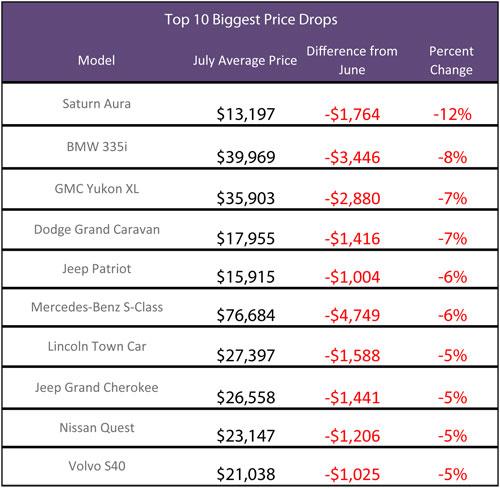Click the $76,684 average price
The height and width of the screenshot is (489, 500).
pyautogui.click(x=246, y=315)
